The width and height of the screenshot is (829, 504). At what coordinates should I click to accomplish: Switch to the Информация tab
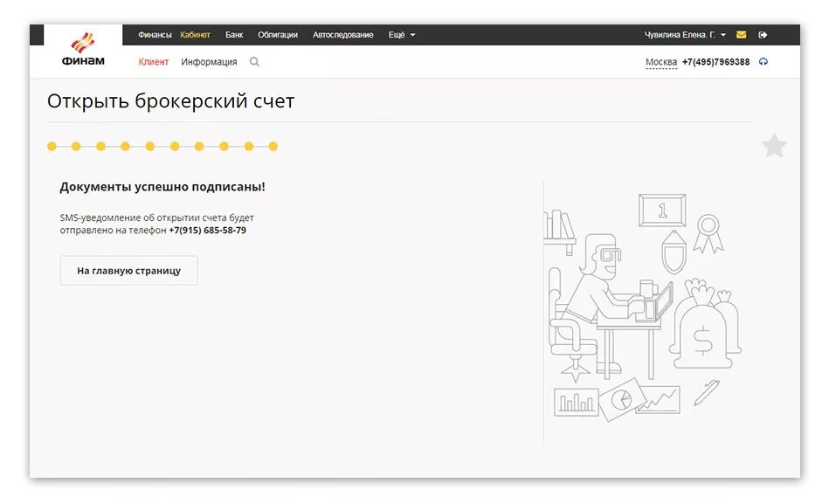pyautogui.click(x=208, y=61)
